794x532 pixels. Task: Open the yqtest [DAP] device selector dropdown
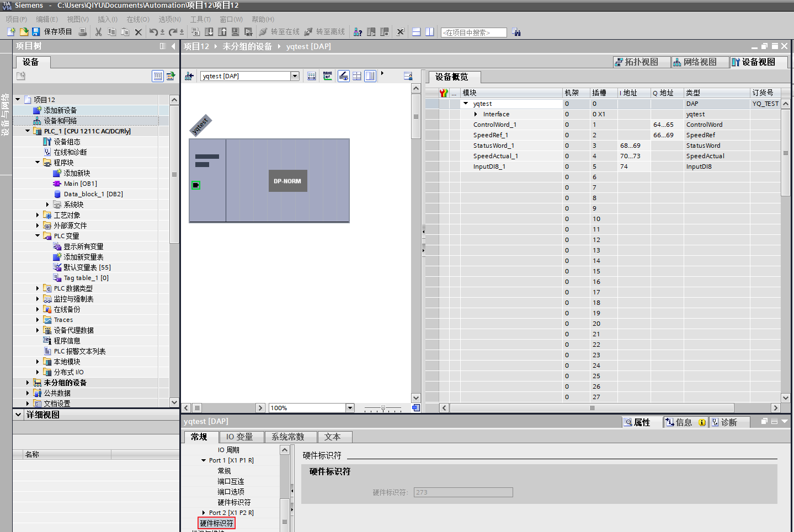(x=295, y=76)
